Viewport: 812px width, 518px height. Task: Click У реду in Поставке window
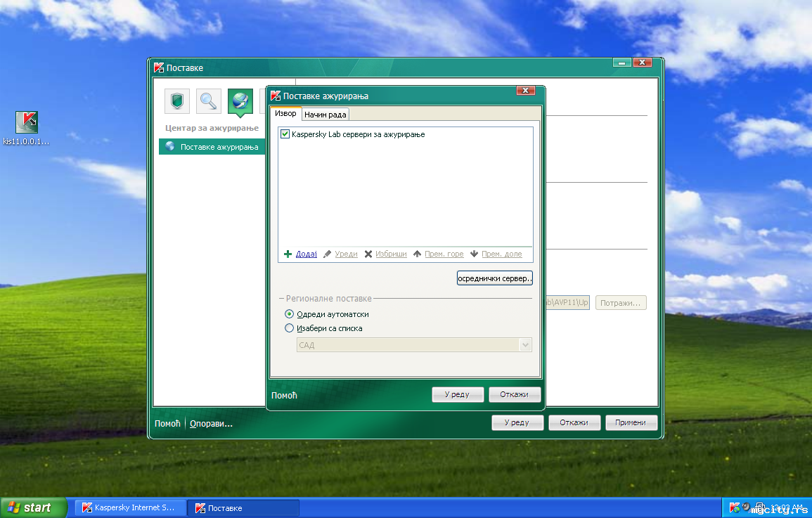(x=517, y=423)
